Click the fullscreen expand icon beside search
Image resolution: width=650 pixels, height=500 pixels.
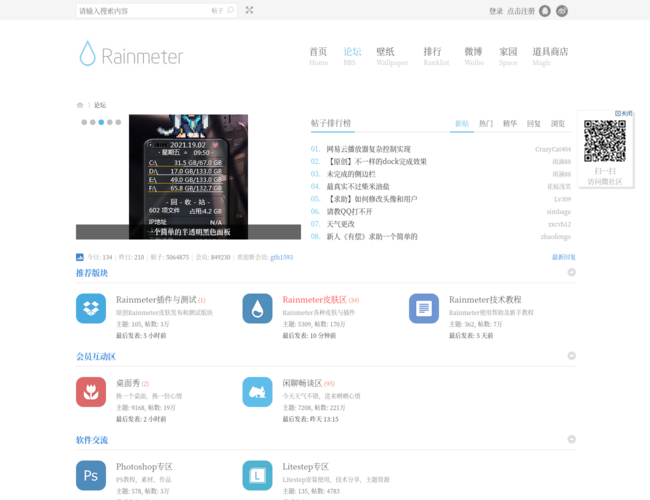[249, 10]
